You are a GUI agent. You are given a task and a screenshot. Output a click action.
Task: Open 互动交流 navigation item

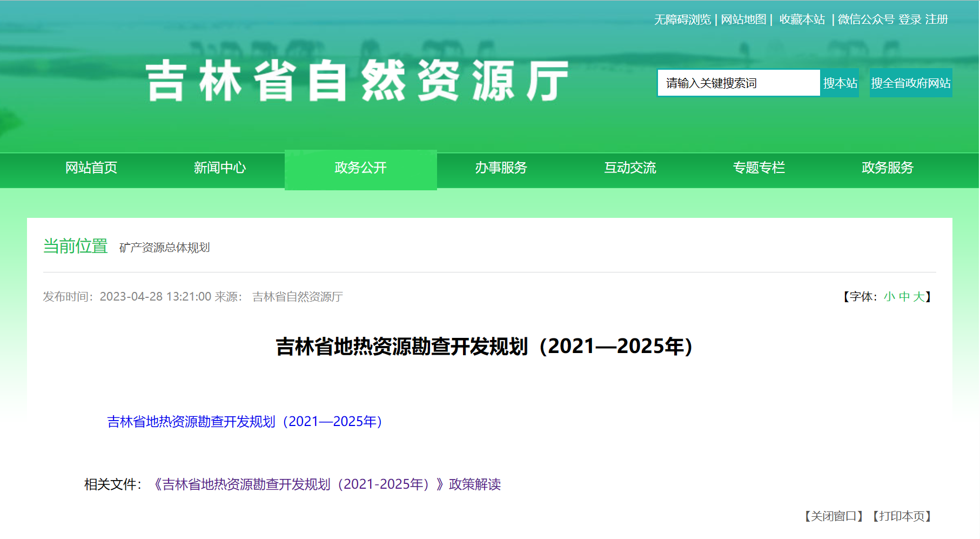click(x=630, y=168)
